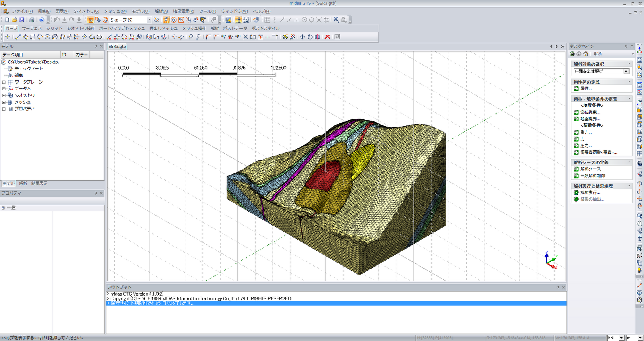Viewport: 644px width, 341px height.
Task: Click the rotate geometry icon
Action: (x=310, y=37)
